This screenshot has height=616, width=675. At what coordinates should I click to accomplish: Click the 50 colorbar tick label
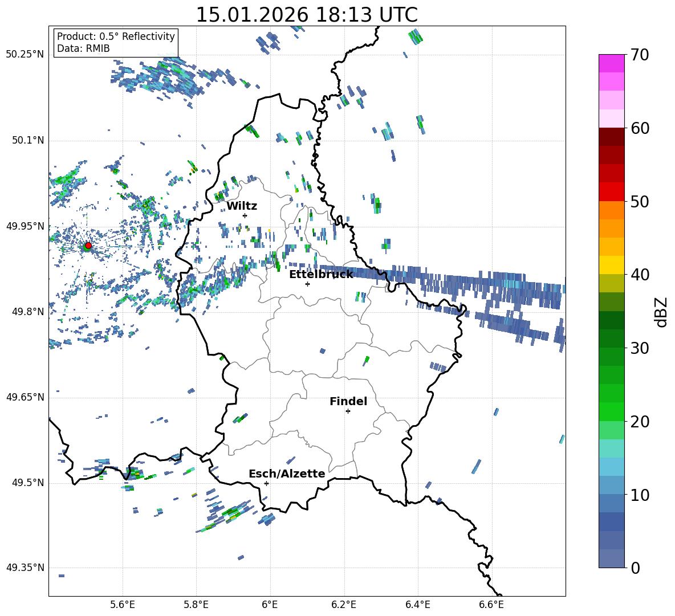tap(640, 202)
